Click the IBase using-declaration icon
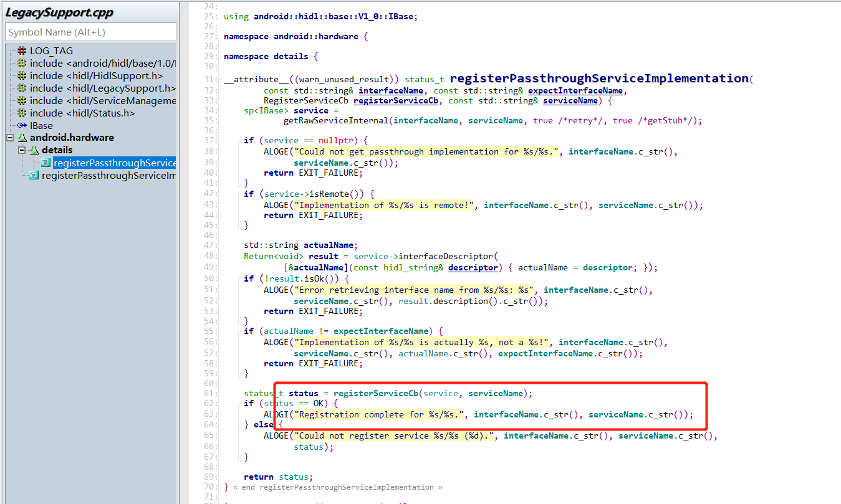The image size is (841, 504). pos(22,125)
